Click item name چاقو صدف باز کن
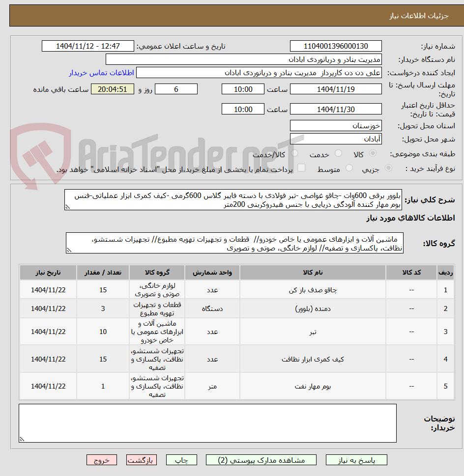This screenshot has width=464, height=476. [313, 290]
